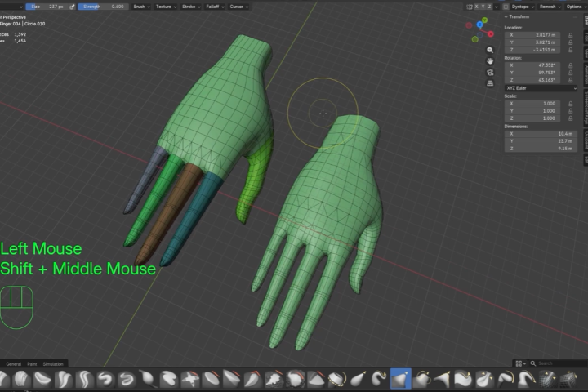Toggle size pressure sensitivity pen icon
The width and height of the screenshot is (588, 392).
coord(72,7)
